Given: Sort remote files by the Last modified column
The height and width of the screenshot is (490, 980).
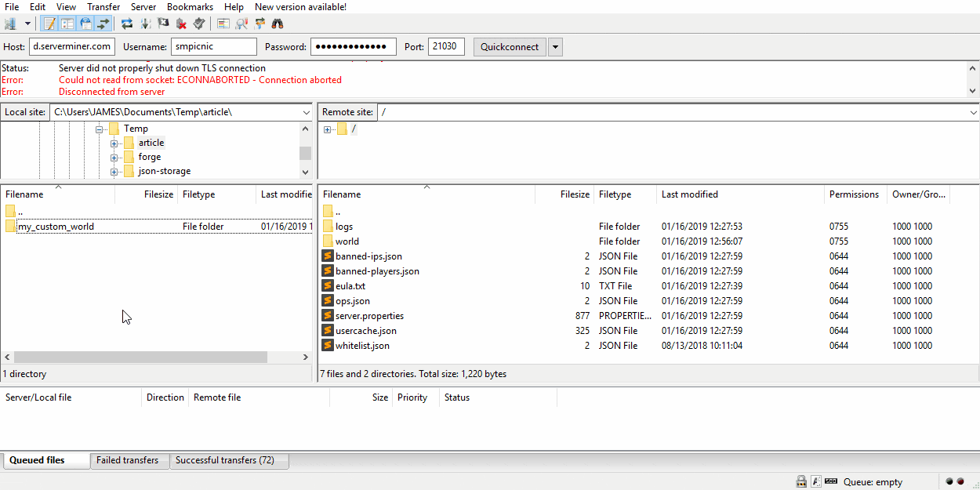Looking at the screenshot, I should 741,194.
